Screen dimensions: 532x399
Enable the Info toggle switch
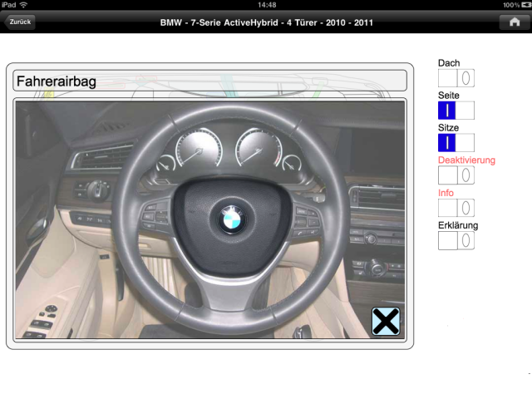[456, 208]
